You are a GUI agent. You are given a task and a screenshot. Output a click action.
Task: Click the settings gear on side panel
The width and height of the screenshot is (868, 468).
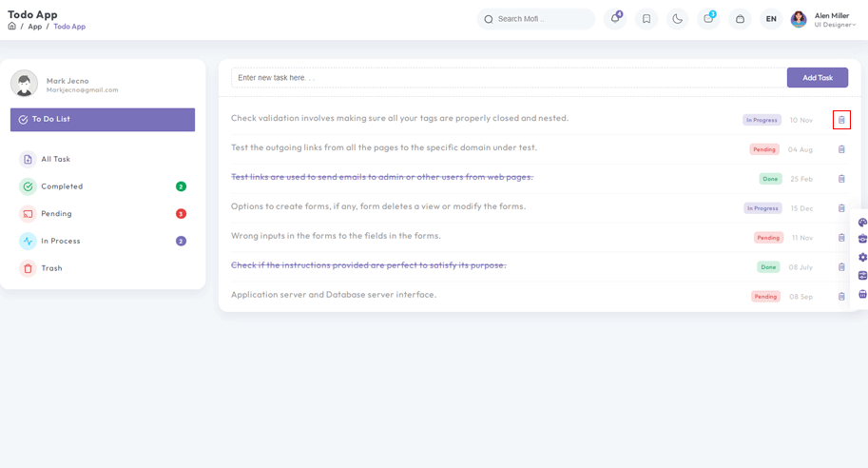click(861, 258)
